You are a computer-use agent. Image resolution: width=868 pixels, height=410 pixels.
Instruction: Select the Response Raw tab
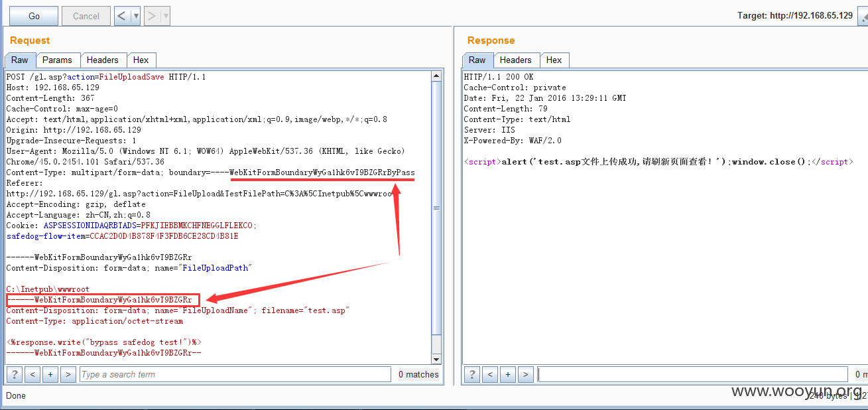477,60
